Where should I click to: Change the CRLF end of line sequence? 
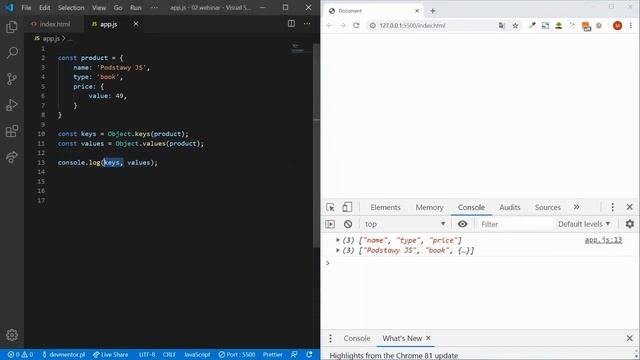(x=169, y=354)
